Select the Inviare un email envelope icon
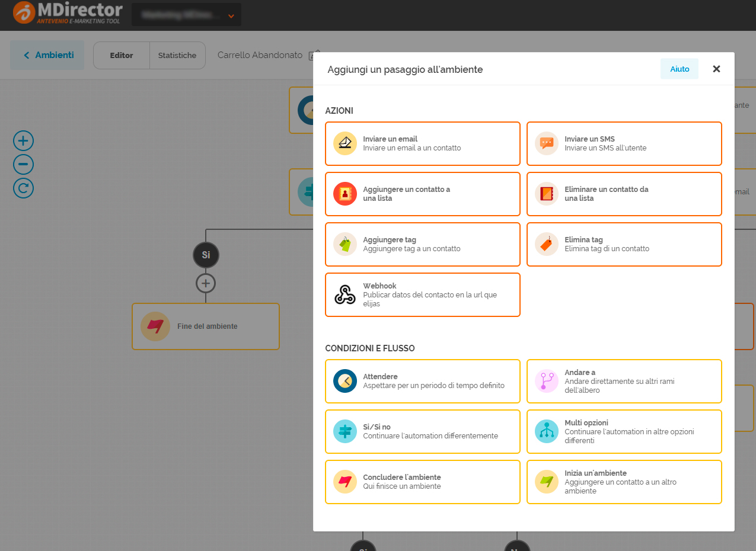Image resolution: width=756 pixels, height=551 pixels. [x=344, y=143]
